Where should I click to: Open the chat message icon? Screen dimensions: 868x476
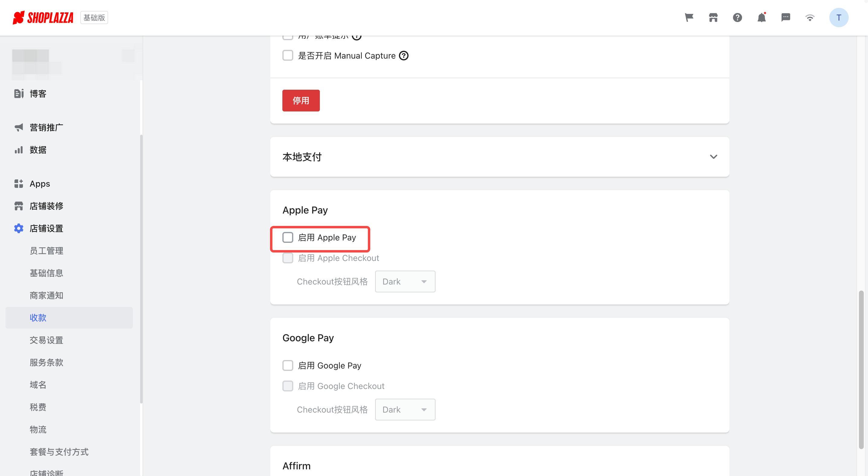click(786, 18)
